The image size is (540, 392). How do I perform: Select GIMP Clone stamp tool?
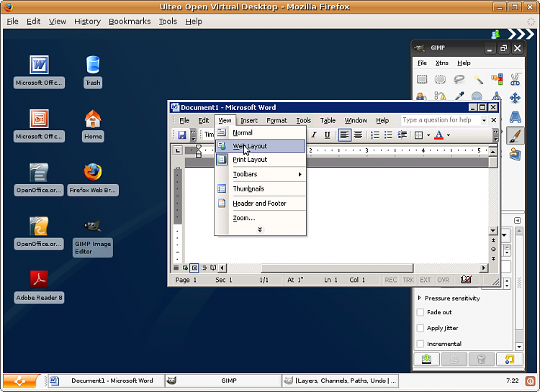[x=516, y=154]
